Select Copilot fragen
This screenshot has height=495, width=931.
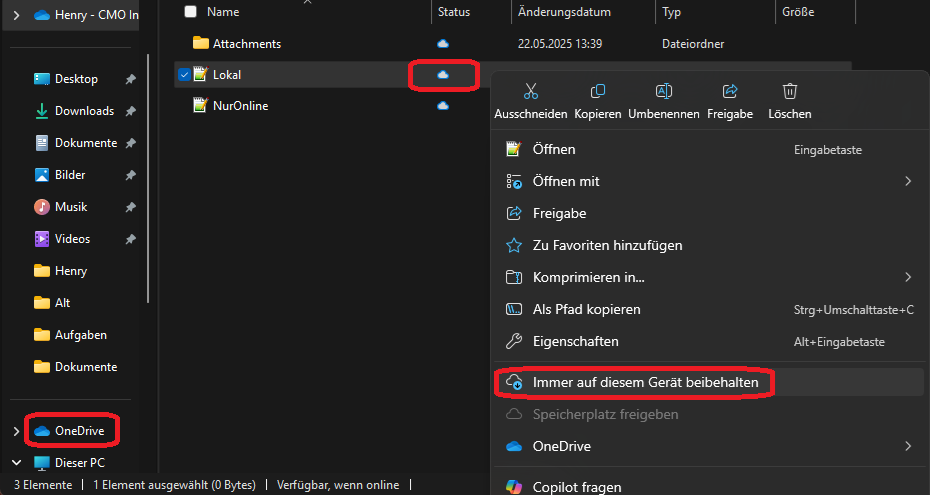pyautogui.click(x=709, y=486)
